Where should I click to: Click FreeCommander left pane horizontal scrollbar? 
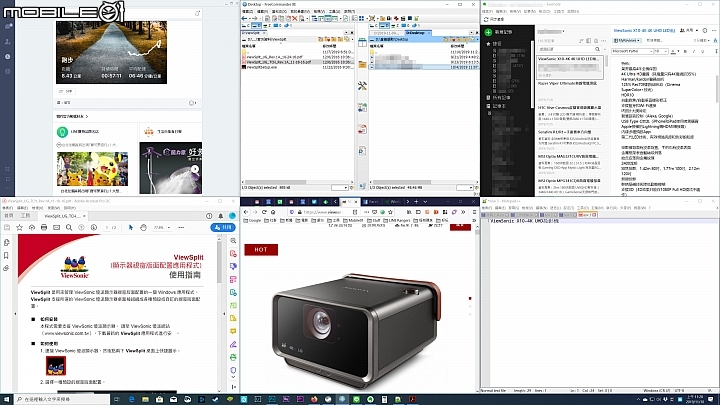pos(297,182)
